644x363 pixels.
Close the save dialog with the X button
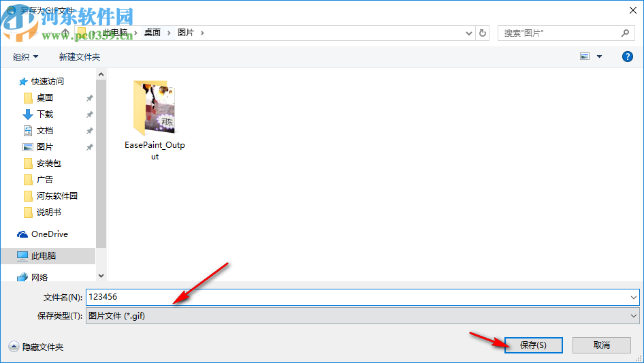pyautogui.click(x=633, y=10)
